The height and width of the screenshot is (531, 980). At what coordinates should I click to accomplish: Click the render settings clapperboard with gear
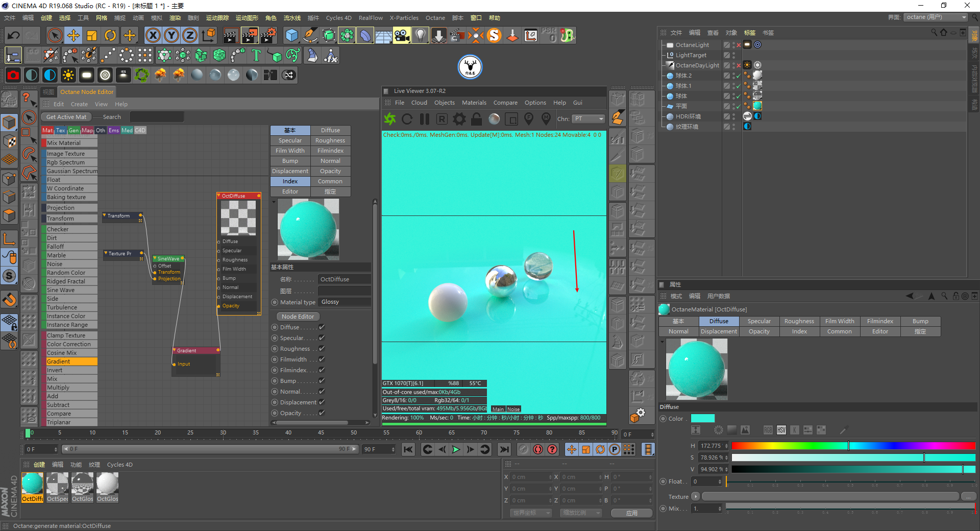pos(268,35)
